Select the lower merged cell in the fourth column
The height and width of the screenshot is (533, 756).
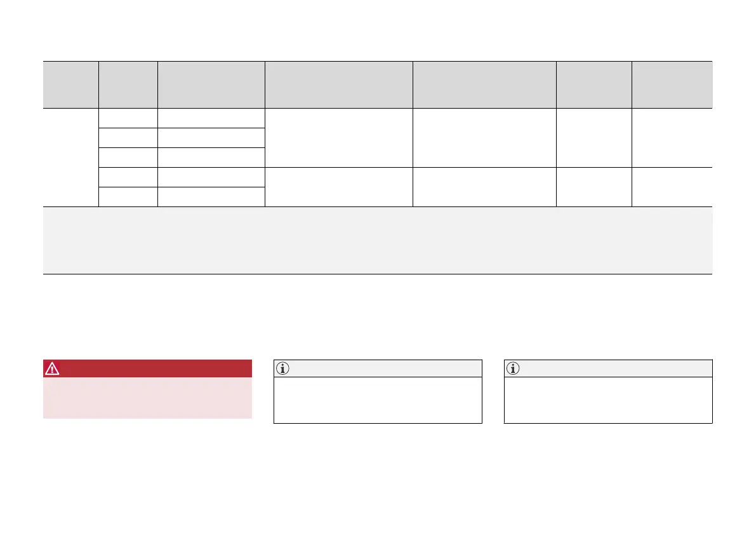(x=339, y=187)
